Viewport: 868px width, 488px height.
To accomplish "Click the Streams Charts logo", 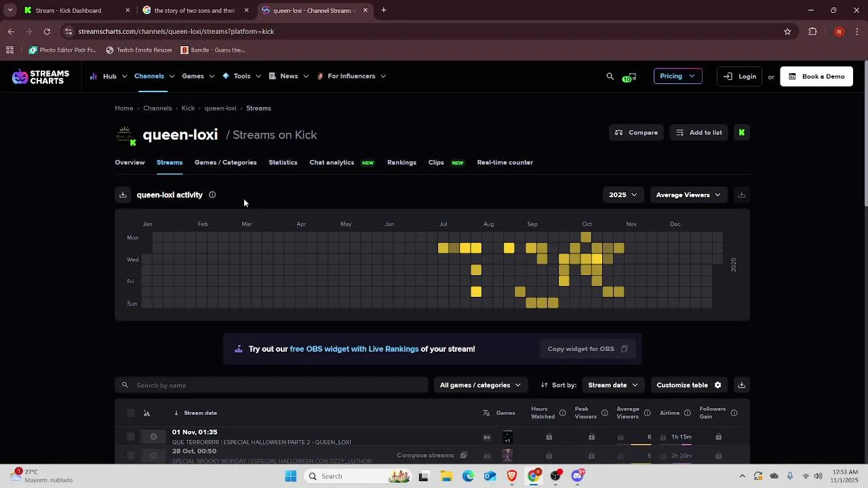I will [41, 77].
